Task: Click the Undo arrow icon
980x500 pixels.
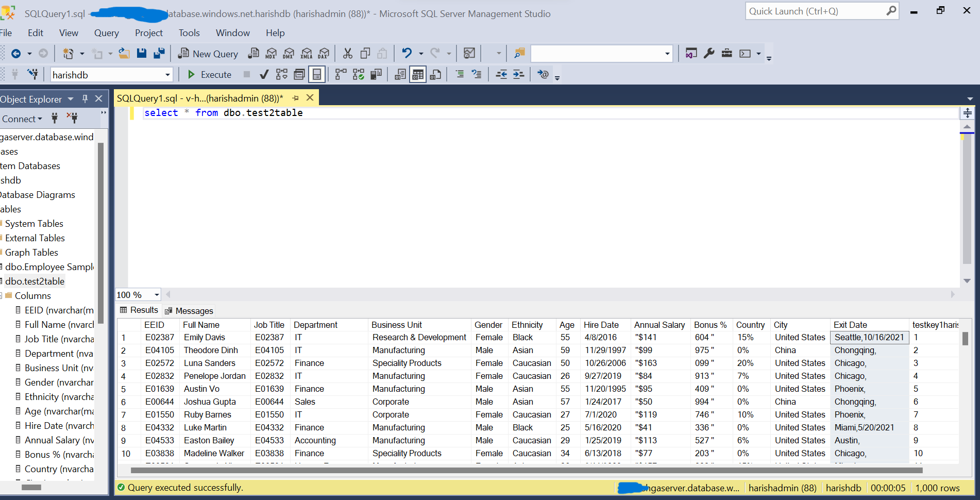Action: click(x=407, y=53)
